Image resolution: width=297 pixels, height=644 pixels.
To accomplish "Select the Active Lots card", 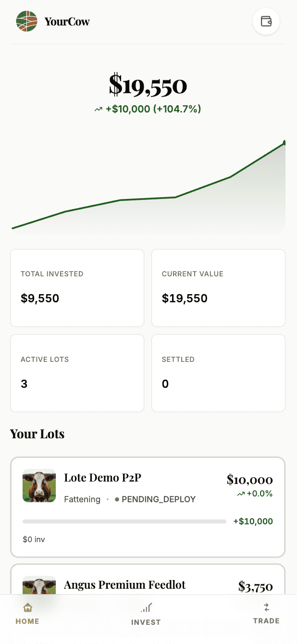I will (77, 373).
